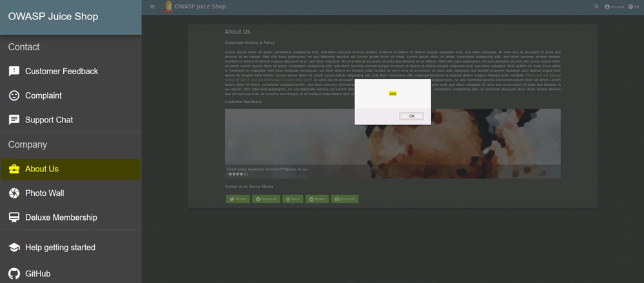Select About Us in the sidebar
The height and width of the screenshot is (283, 644).
point(71,170)
